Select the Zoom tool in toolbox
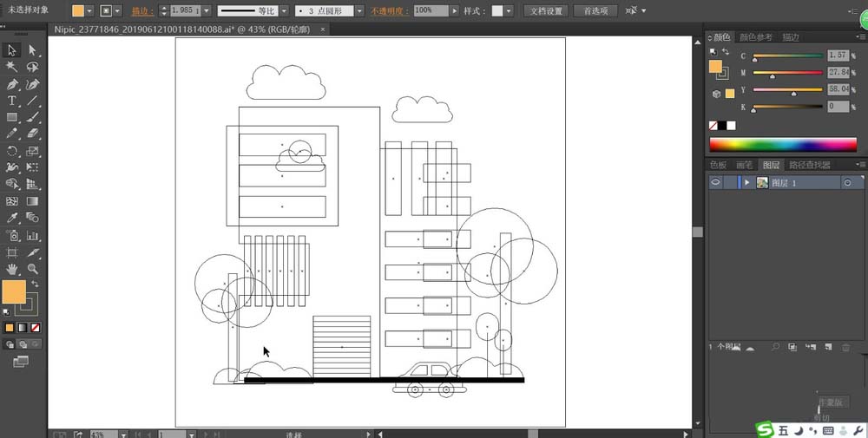 32,270
